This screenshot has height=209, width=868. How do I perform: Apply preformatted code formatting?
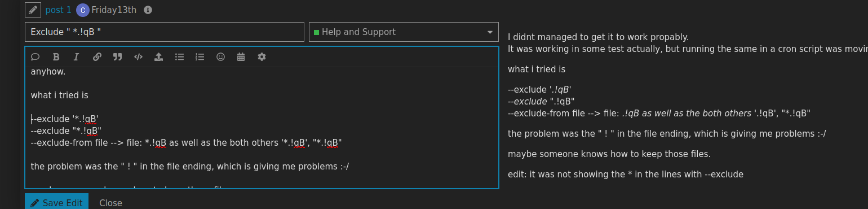point(138,56)
